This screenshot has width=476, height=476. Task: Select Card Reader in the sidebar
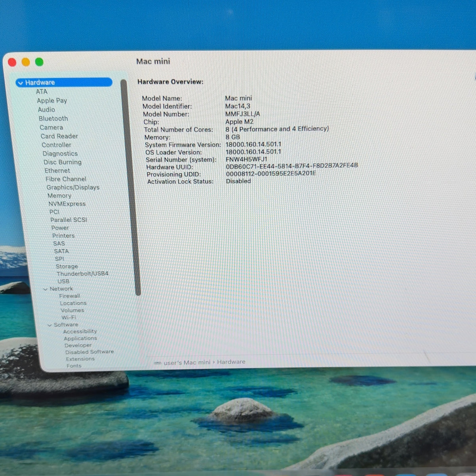[59, 136]
